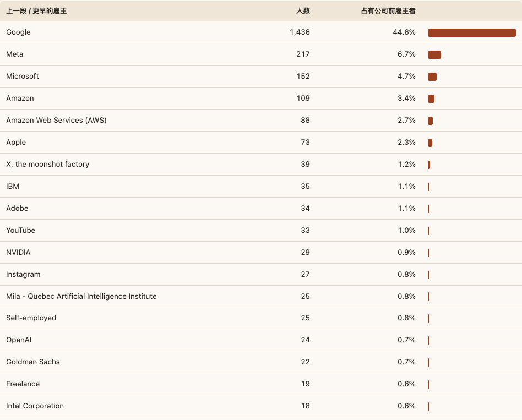Image resolution: width=522 pixels, height=420 pixels.
Task: Click the Microsoft percentage bar
Action: pos(432,77)
